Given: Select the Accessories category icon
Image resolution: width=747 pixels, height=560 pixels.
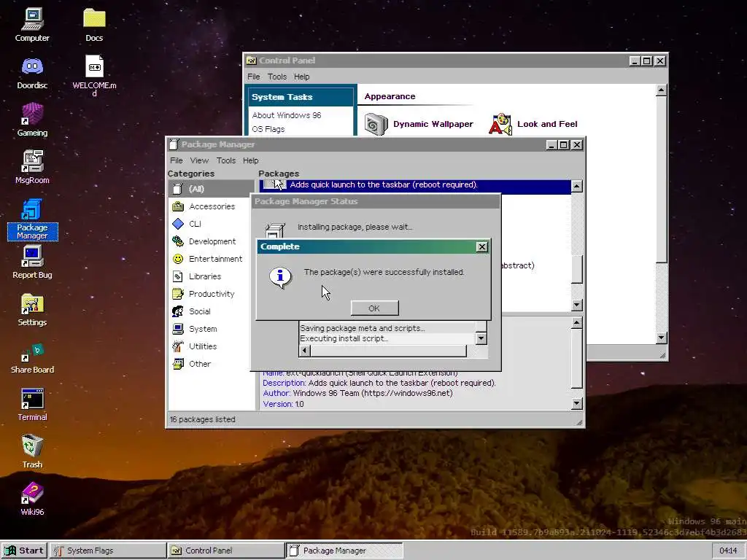Looking at the screenshot, I should pos(178,206).
